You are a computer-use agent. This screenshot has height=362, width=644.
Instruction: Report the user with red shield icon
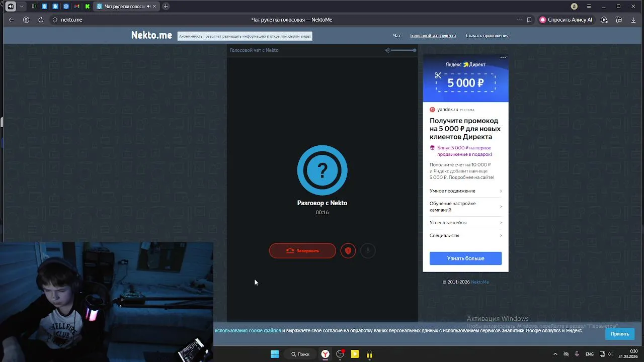click(x=348, y=250)
